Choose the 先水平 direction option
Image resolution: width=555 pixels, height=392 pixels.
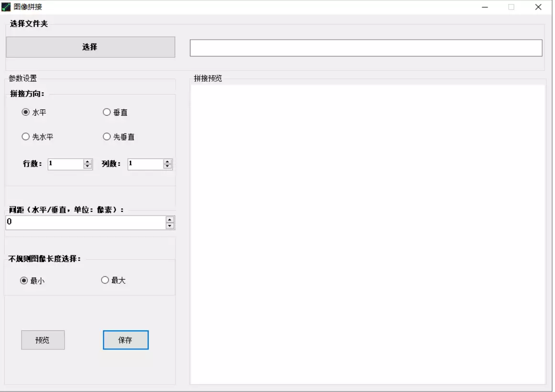coord(37,137)
